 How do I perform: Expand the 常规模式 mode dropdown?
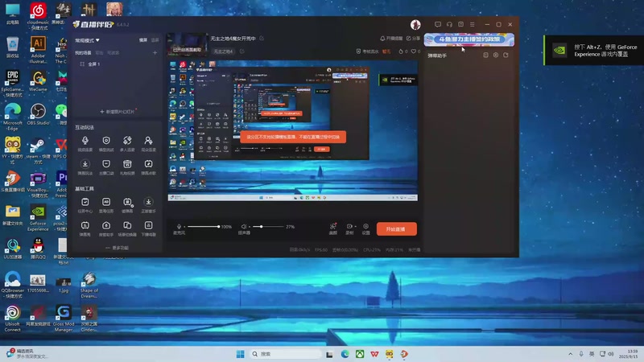87,41
